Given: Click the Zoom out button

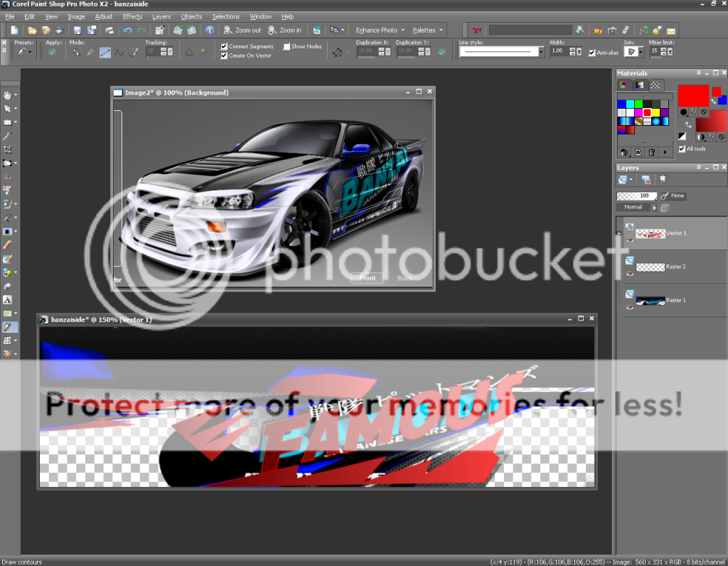Looking at the screenshot, I should (x=242, y=31).
